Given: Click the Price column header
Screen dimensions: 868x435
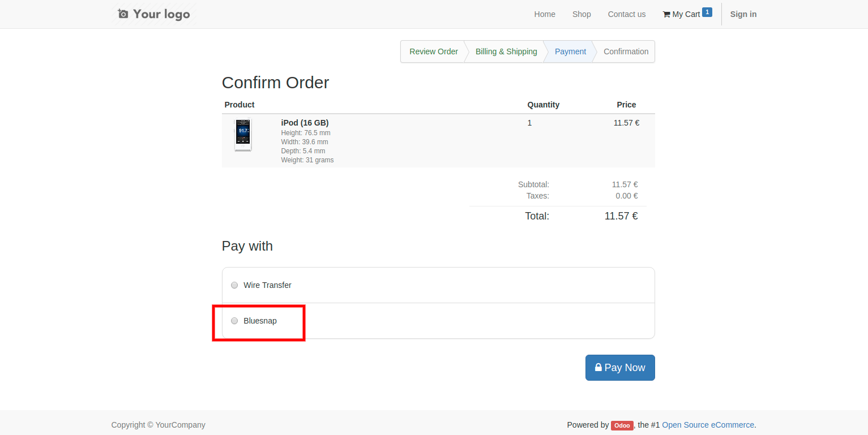Looking at the screenshot, I should tap(626, 105).
